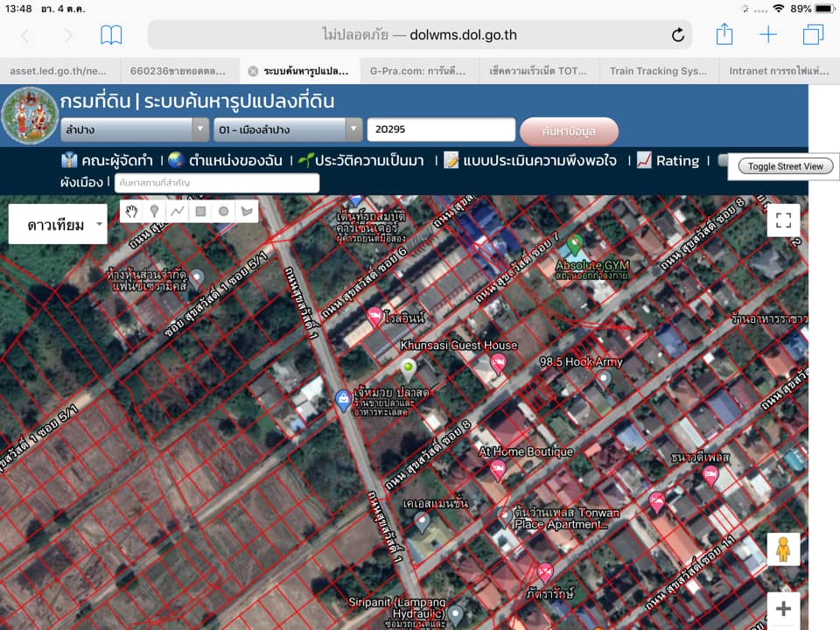Tap Safari back arrow
Viewport: 840px width, 630px height.
click(24, 35)
